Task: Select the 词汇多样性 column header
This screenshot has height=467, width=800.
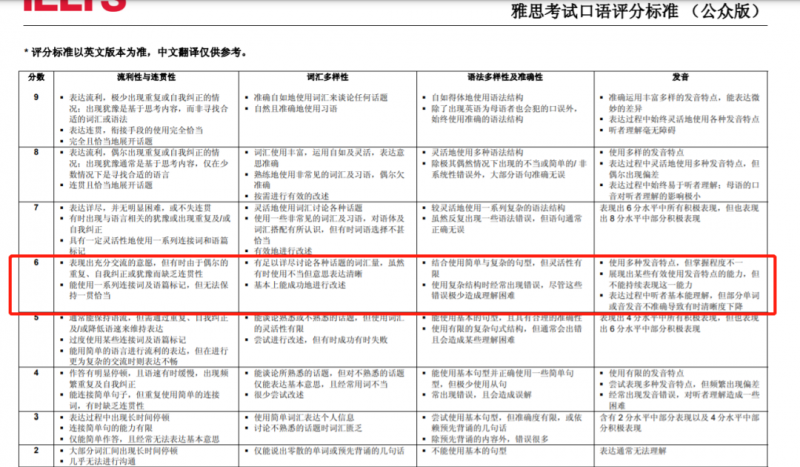Action: [328, 77]
